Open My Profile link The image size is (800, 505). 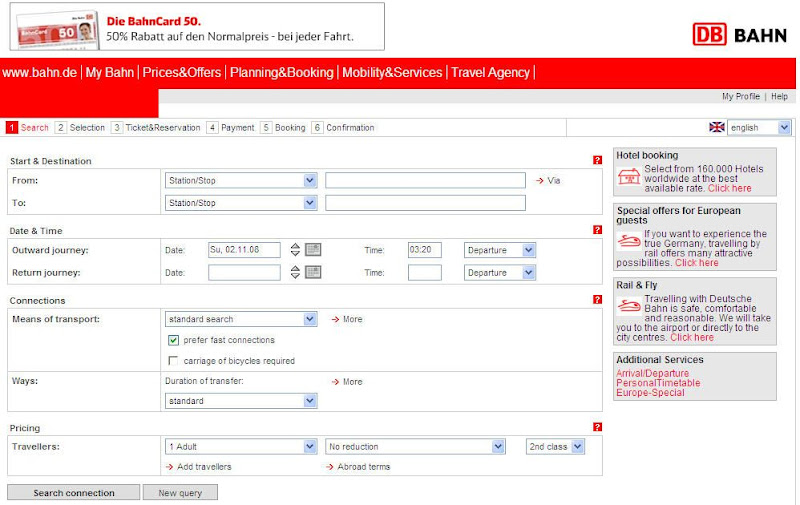click(740, 96)
